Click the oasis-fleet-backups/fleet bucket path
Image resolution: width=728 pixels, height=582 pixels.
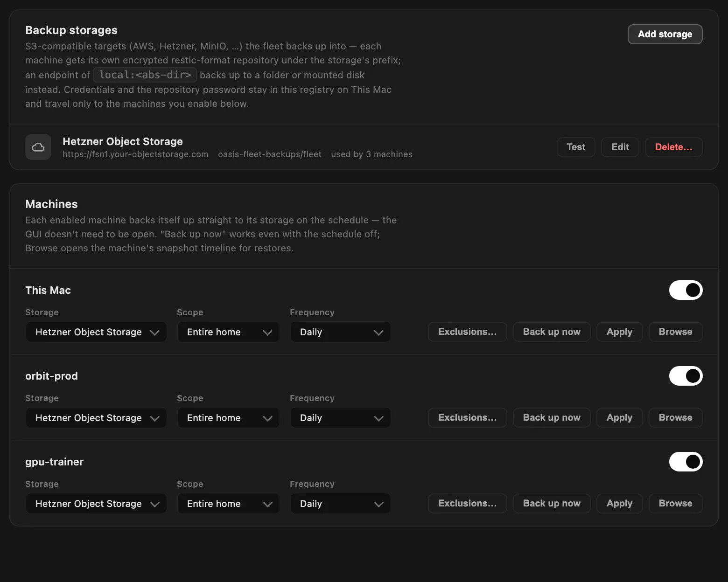pos(270,154)
